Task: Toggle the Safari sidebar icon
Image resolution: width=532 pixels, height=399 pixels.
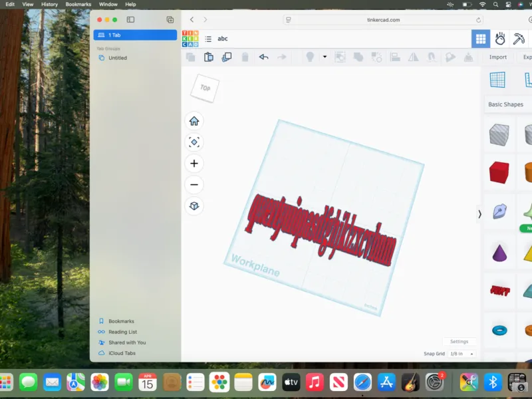Action: click(x=130, y=20)
